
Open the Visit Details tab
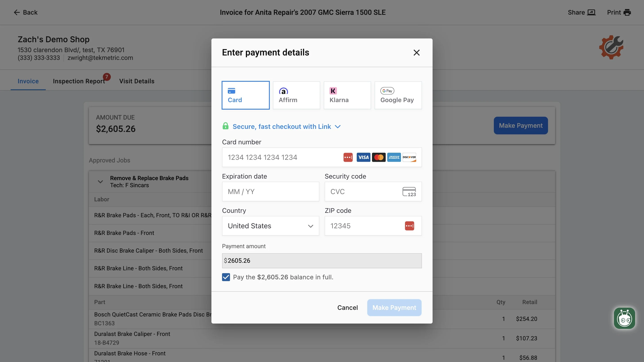point(137,81)
